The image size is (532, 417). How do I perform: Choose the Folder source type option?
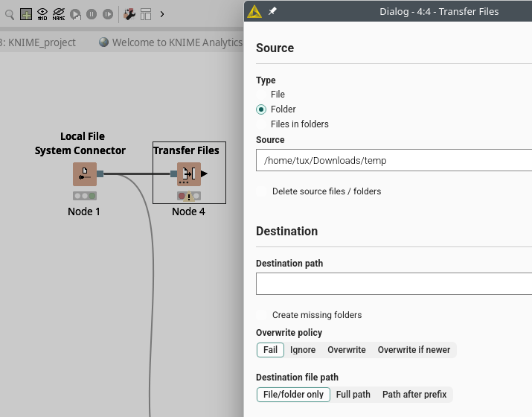[x=261, y=109]
